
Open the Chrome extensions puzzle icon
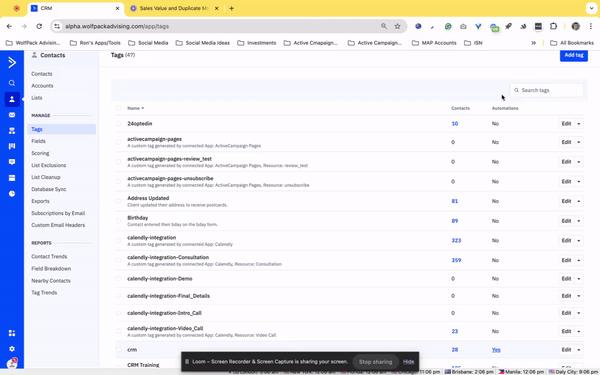553,26
